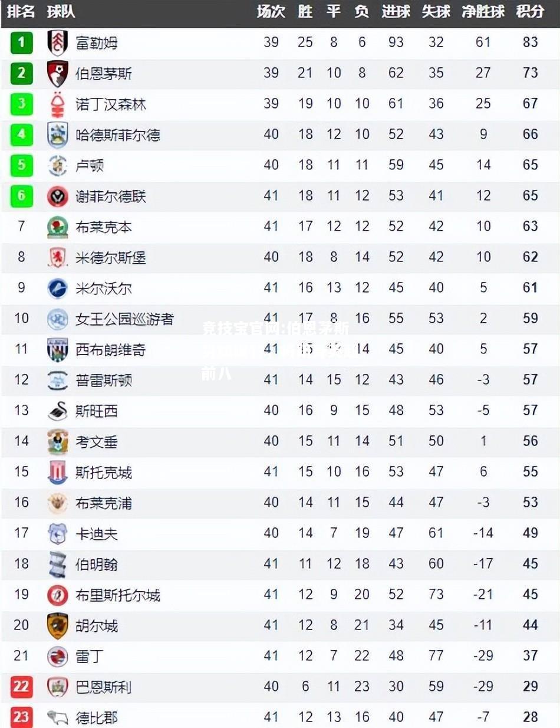
Task: Click the 净胜球 goal difference header
Action: (483, 11)
